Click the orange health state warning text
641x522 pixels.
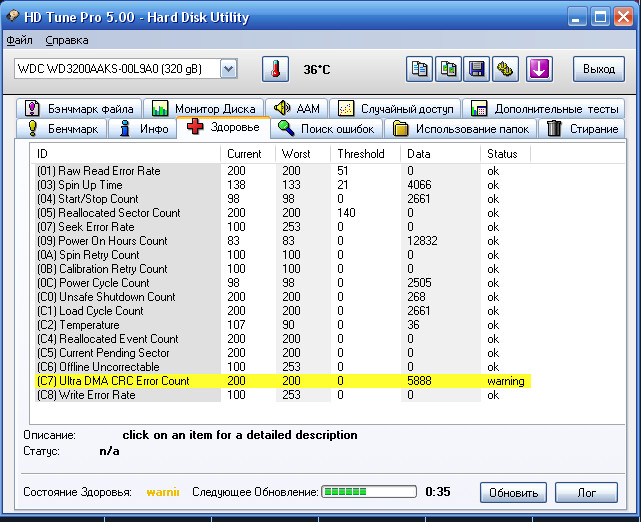[x=163, y=492]
